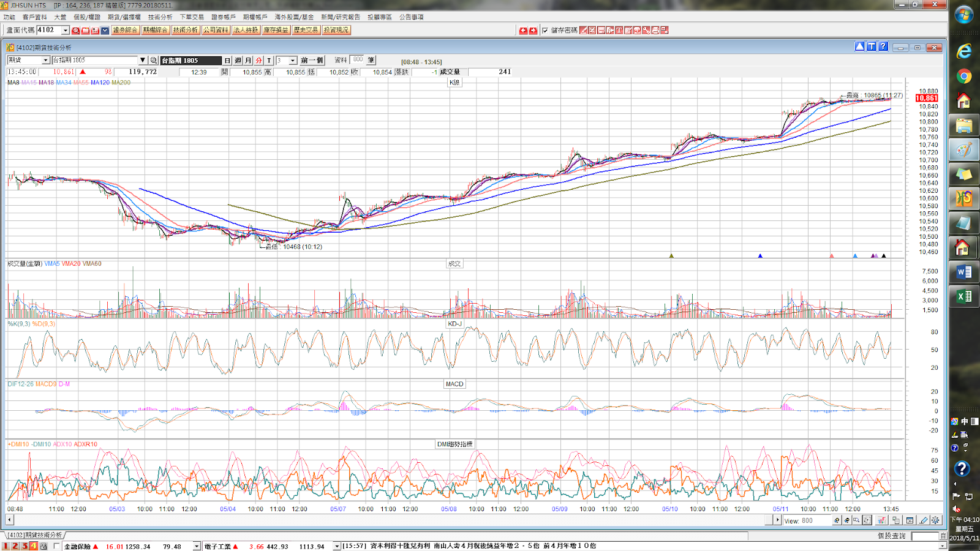This screenshot has height=551, width=980.
Task: Toggle the 儲存密碼 checkbox
Action: point(545,30)
